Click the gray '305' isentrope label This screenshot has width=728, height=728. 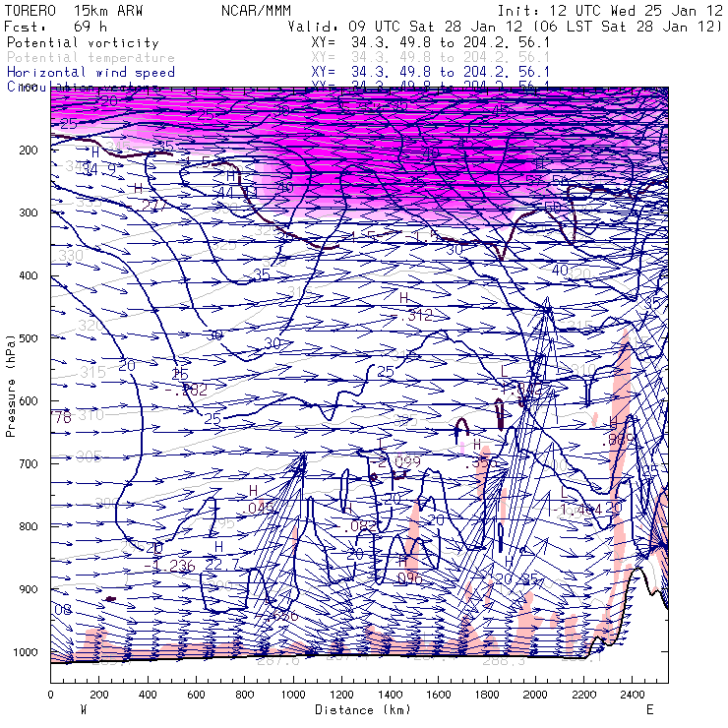[89, 457]
